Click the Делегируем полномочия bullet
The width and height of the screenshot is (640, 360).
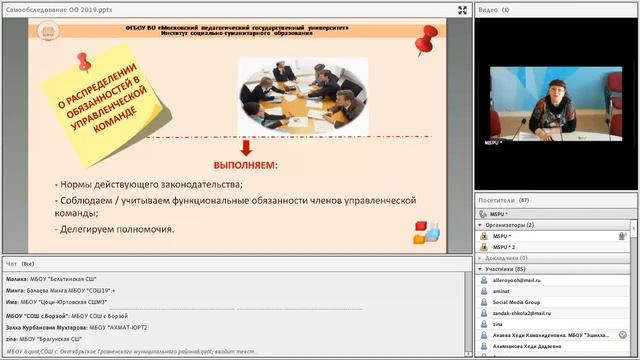coord(114,229)
